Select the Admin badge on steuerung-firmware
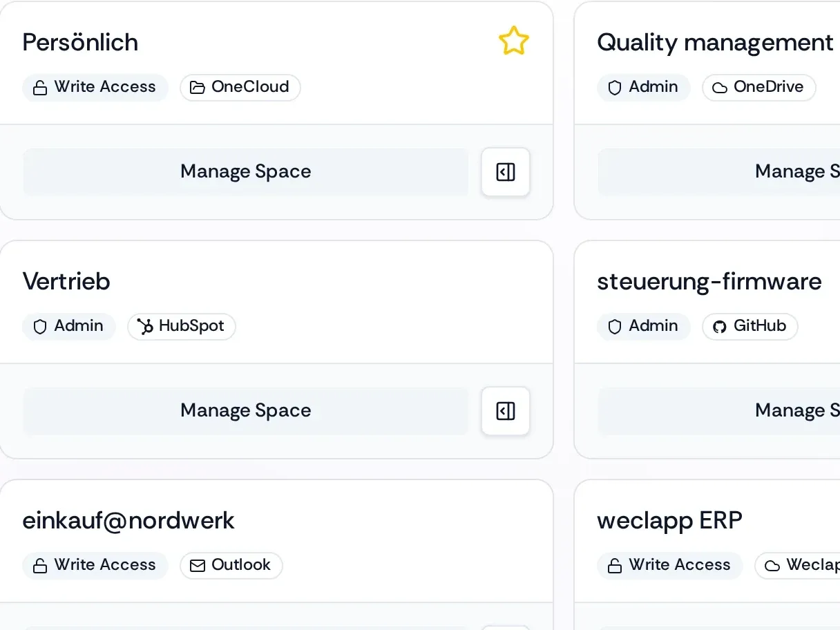840x630 pixels. point(644,327)
